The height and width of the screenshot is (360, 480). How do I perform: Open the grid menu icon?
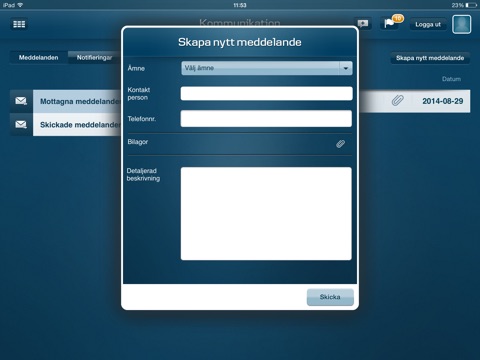coord(19,24)
